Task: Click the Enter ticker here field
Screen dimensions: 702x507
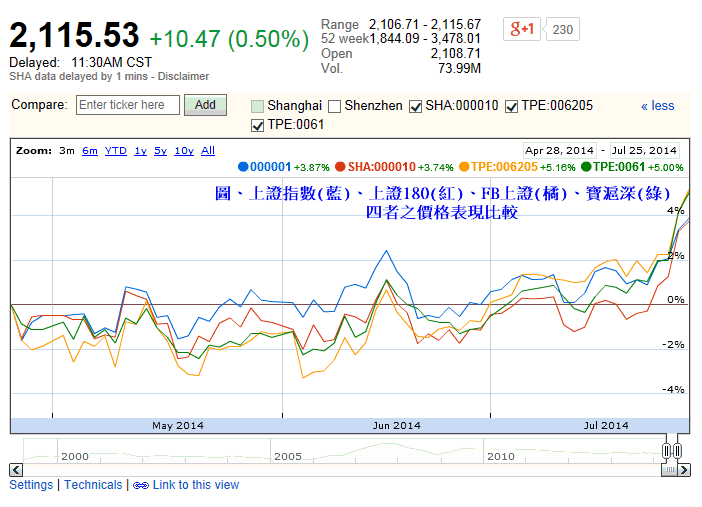Action: [128, 105]
